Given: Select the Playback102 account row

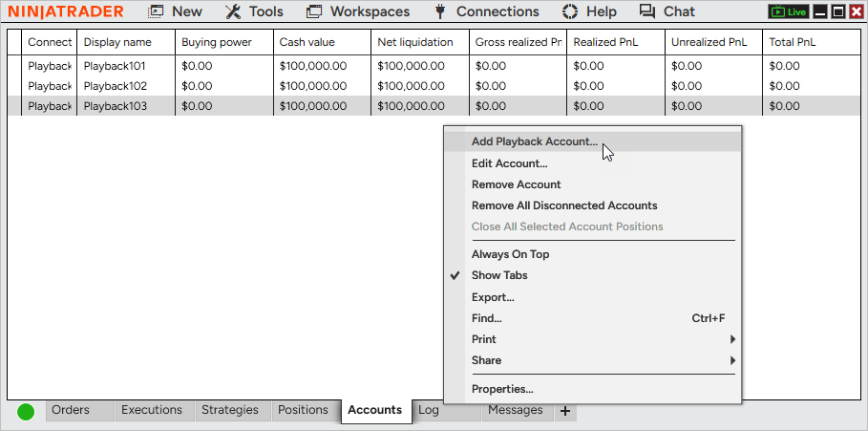Looking at the screenshot, I should tap(434, 86).
